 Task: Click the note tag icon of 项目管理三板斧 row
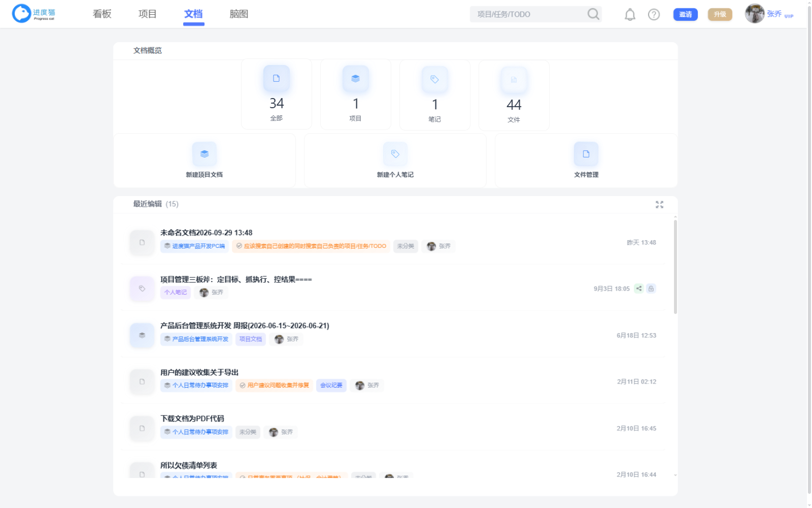[142, 289]
